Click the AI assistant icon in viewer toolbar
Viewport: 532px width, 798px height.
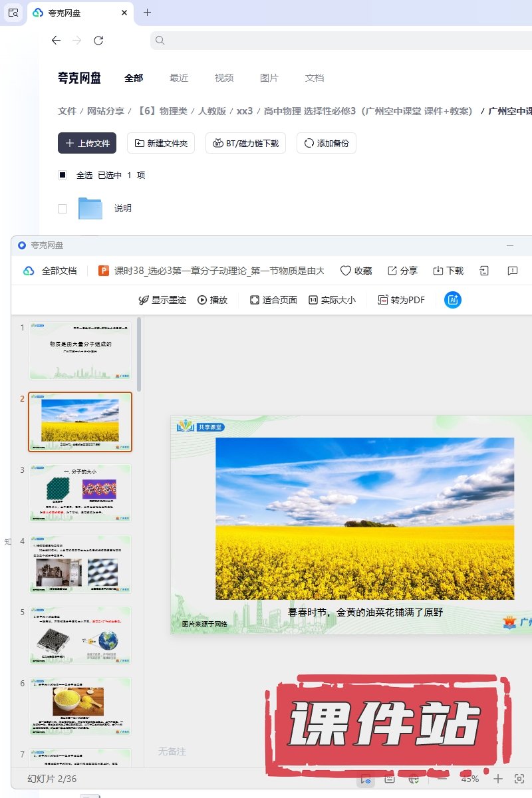453,300
